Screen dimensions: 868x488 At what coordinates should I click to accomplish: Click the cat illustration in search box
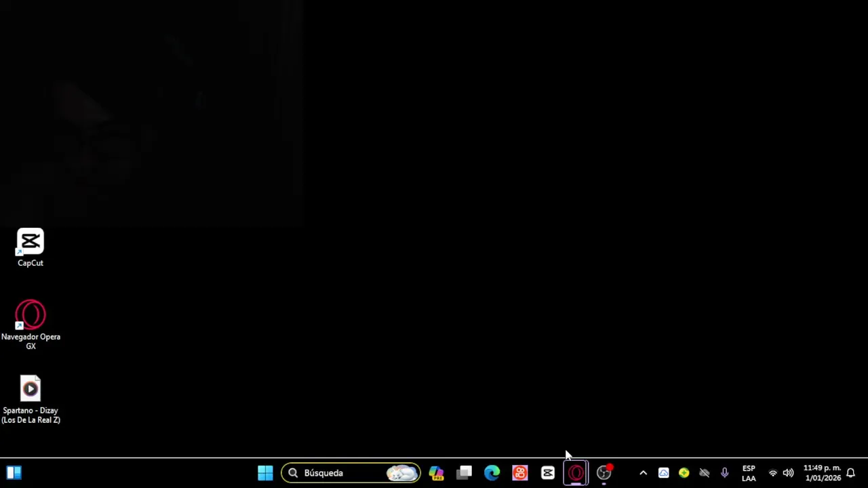click(402, 473)
